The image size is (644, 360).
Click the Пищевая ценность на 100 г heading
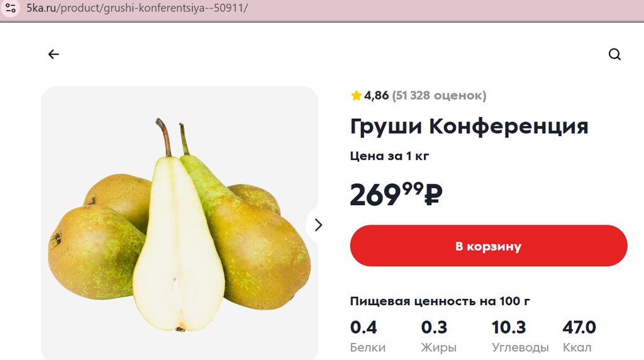[x=440, y=301]
